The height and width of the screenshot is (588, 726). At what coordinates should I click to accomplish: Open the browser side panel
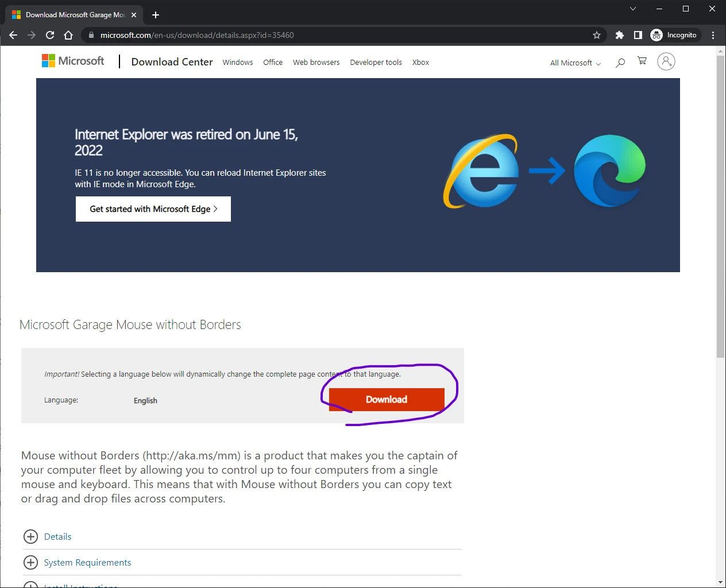tap(638, 35)
